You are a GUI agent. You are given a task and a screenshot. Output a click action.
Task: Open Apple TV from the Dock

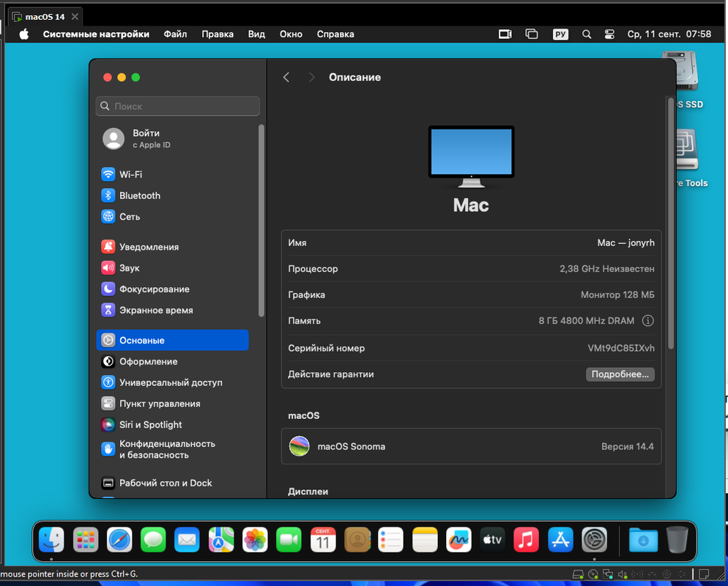[493, 540]
